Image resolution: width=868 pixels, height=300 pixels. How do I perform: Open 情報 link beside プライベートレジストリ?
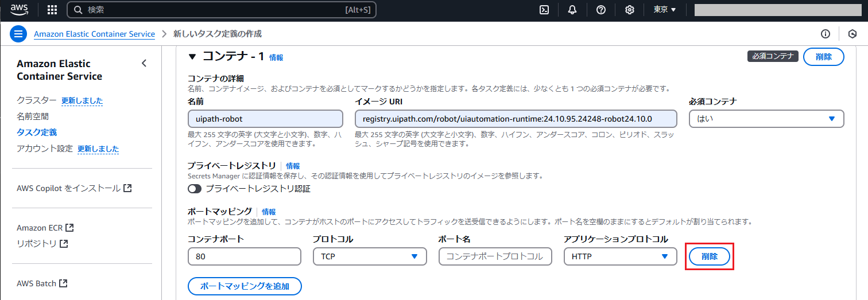293,166
